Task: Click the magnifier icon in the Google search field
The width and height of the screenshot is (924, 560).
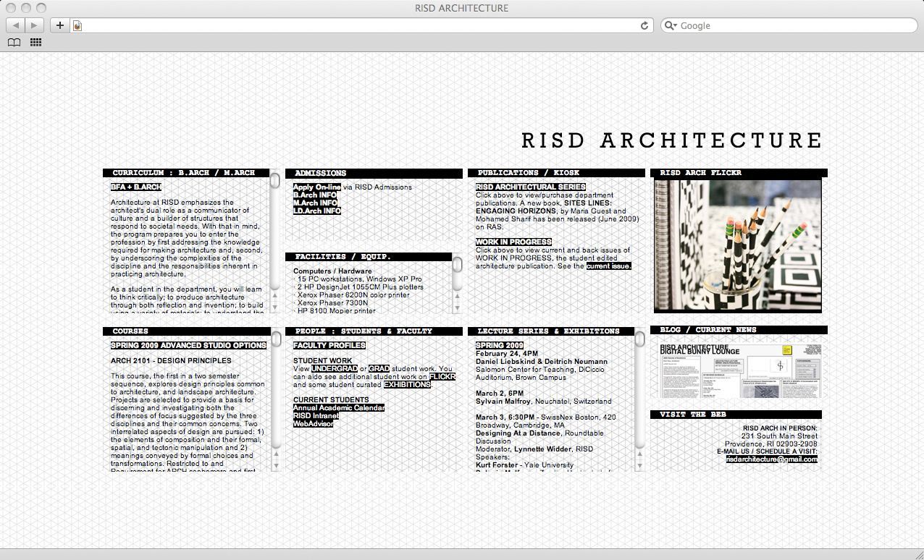Action: tap(671, 25)
